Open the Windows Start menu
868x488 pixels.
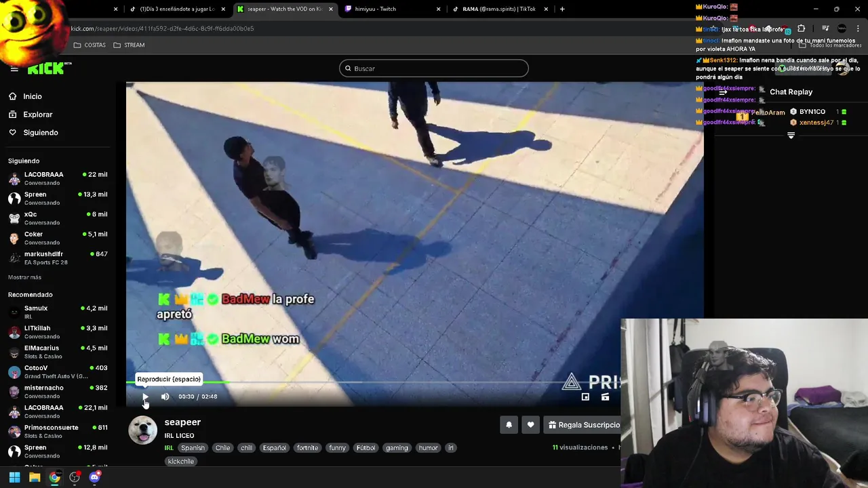tap(14, 477)
